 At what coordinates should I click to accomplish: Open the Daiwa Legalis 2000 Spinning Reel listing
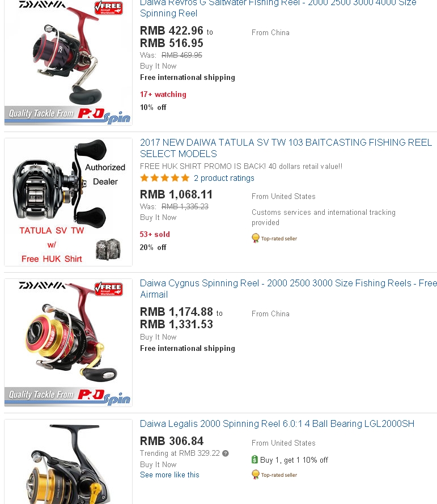pos(277,423)
